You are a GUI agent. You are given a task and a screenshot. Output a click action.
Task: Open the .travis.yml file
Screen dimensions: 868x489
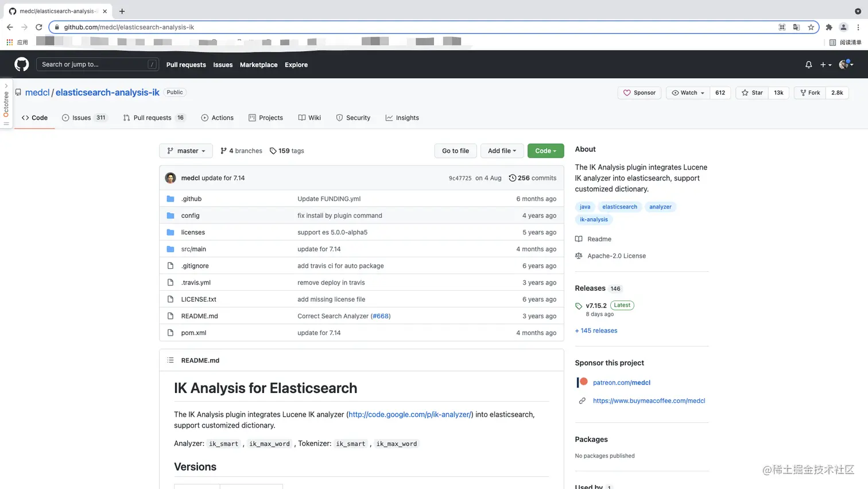click(x=196, y=283)
